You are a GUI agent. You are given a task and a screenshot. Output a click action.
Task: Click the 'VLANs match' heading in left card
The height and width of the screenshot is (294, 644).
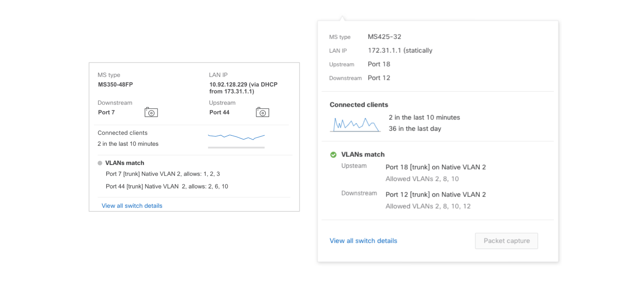click(125, 163)
